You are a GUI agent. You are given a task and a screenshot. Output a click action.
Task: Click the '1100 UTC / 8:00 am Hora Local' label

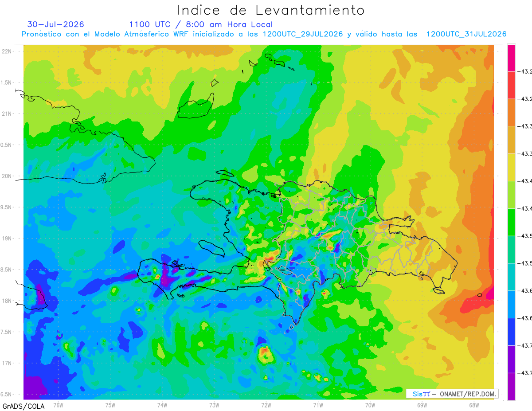(201, 24)
